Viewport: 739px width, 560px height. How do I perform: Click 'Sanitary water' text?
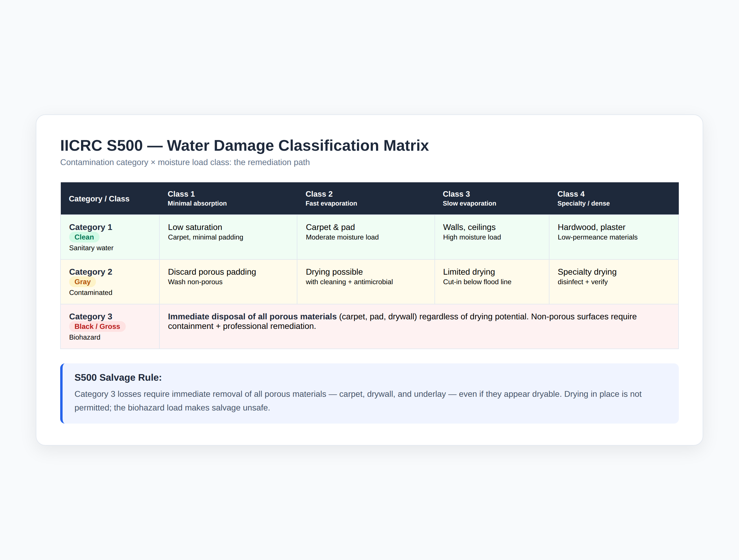point(91,248)
